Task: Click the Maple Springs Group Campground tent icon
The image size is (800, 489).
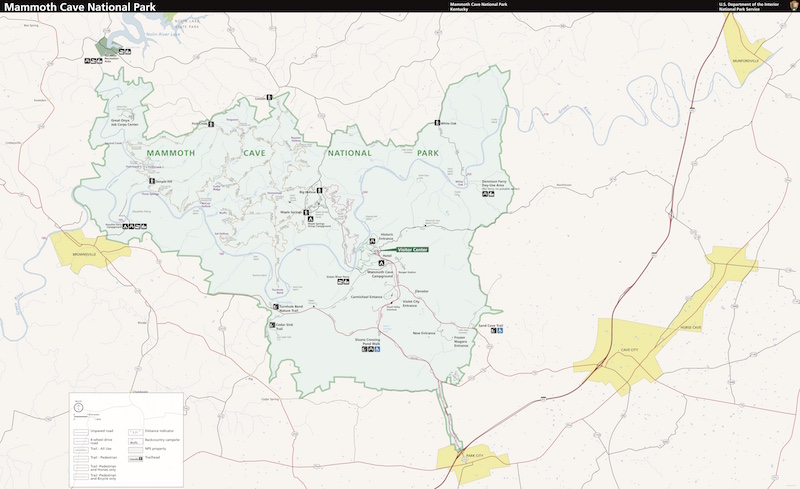Action: (x=310, y=219)
